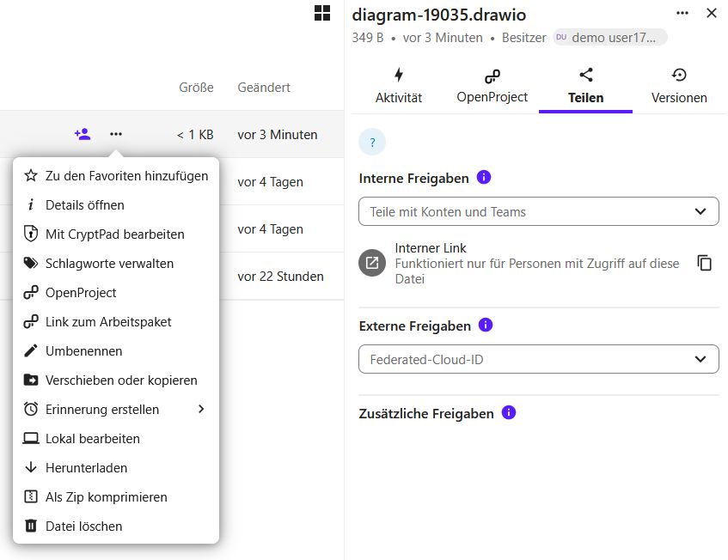Open the Aktivität tab

(x=399, y=87)
